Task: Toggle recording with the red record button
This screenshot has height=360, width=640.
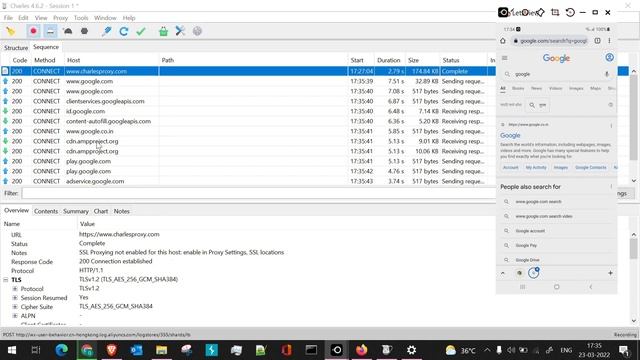Action: (33, 31)
